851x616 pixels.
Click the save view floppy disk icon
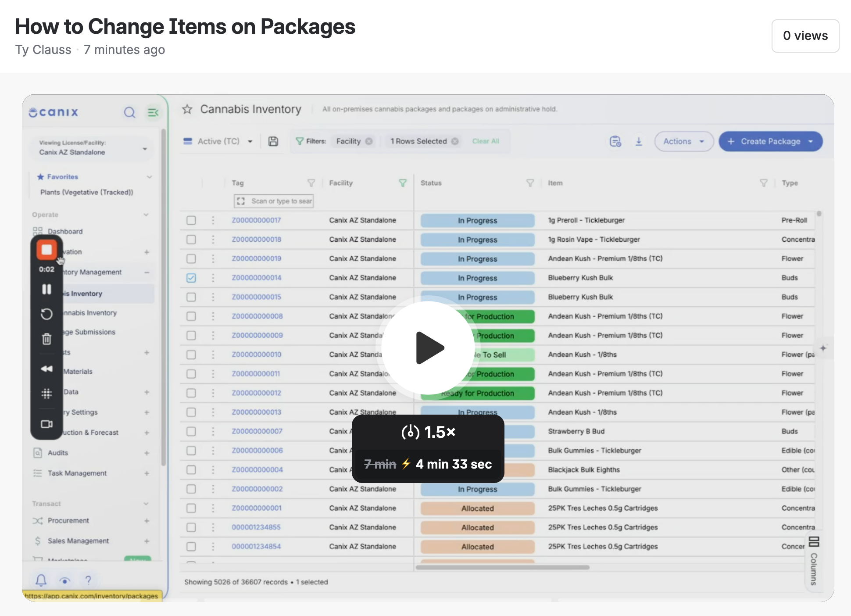click(273, 141)
